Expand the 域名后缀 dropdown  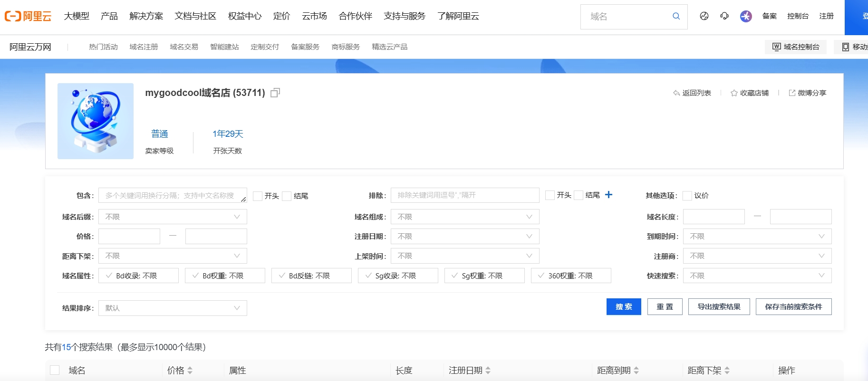pyautogui.click(x=173, y=217)
